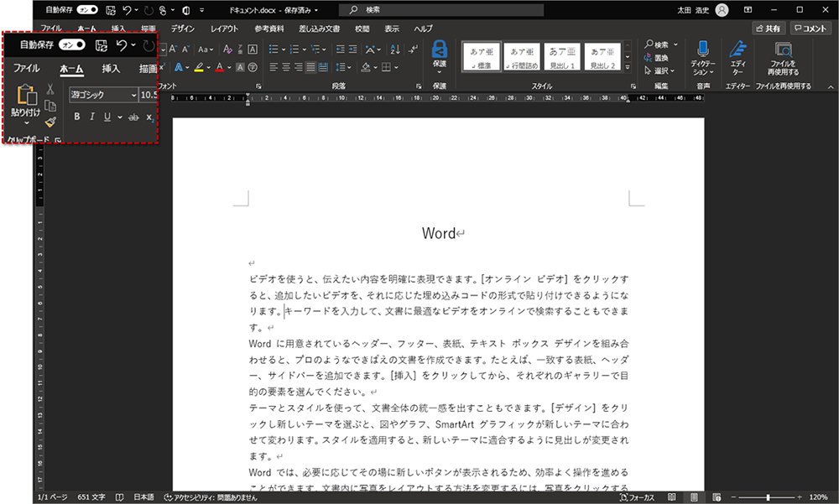Expand the styles gallery more arrow
The width and height of the screenshot is (839, 504).
click(628, 67)
